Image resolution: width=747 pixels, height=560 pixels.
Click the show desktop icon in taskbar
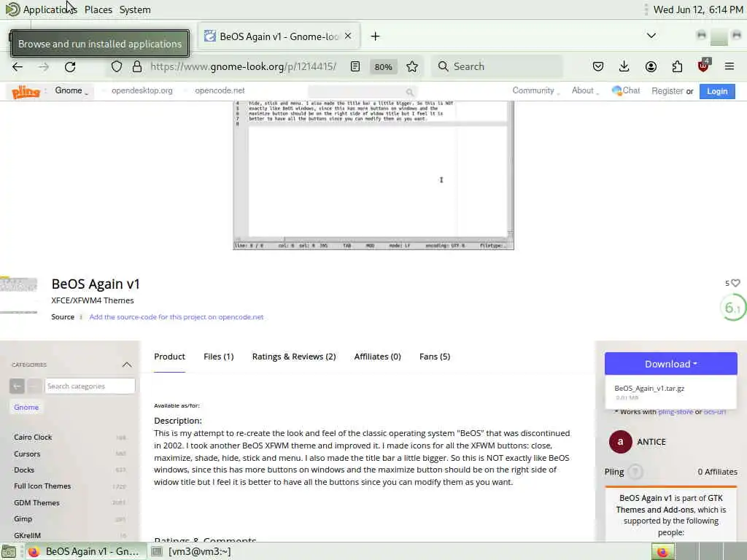[x=9, y=551]
